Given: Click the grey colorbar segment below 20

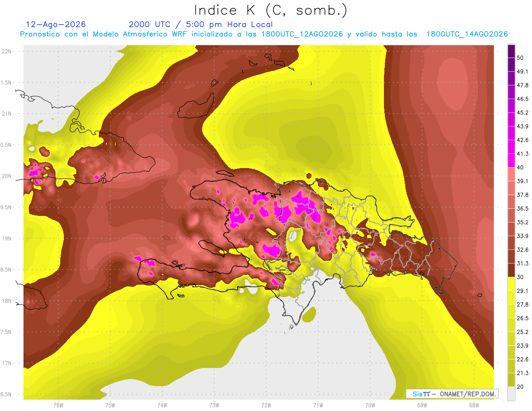Looking at the screenshot, I should [x=511, y=393].
